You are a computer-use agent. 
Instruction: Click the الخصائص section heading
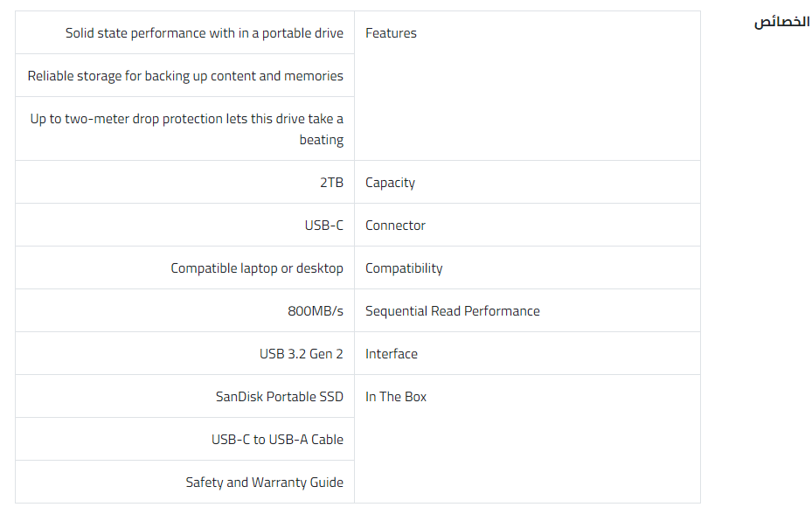781,22
